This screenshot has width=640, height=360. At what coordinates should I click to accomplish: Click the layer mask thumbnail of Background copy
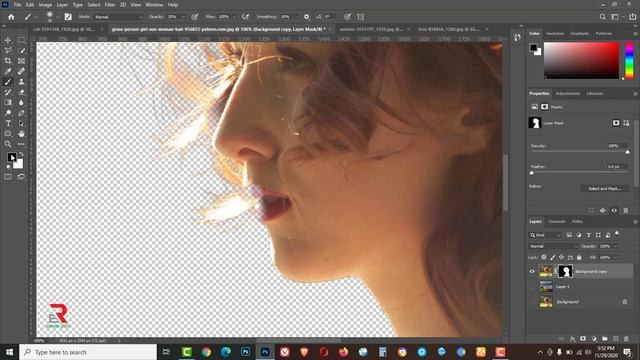tap(565, 271)
